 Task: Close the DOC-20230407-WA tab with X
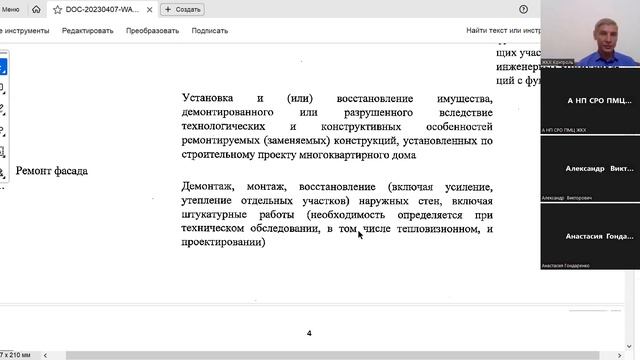[149, 10]
